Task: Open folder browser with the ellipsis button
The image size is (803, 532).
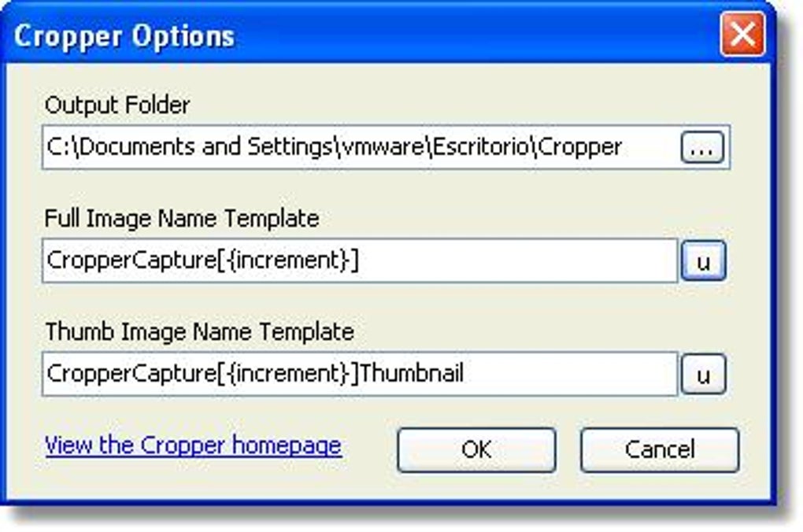Action: click(x=702, y=147)
